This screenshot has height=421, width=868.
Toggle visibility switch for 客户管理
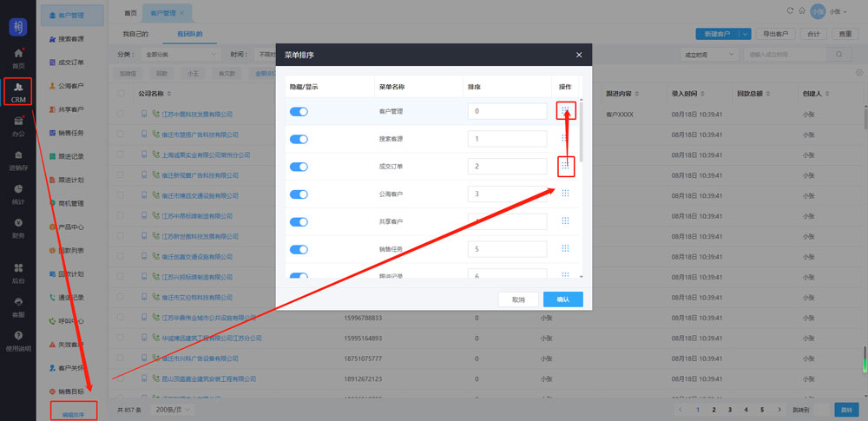point(299,111)
